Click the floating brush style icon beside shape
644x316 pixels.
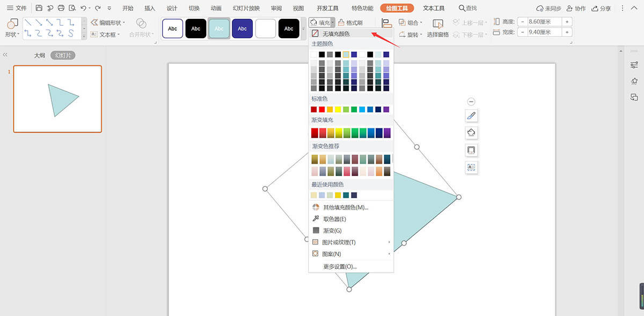pos(471,116)
